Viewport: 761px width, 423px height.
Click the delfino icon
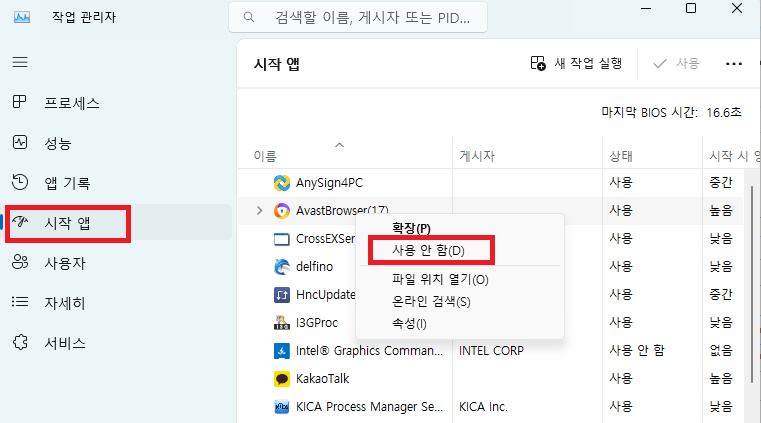tap(281, 267)
